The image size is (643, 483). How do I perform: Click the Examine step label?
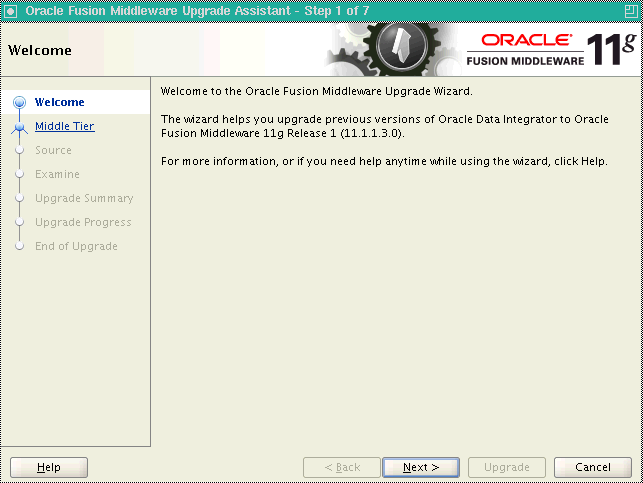(x=57, y=174)
